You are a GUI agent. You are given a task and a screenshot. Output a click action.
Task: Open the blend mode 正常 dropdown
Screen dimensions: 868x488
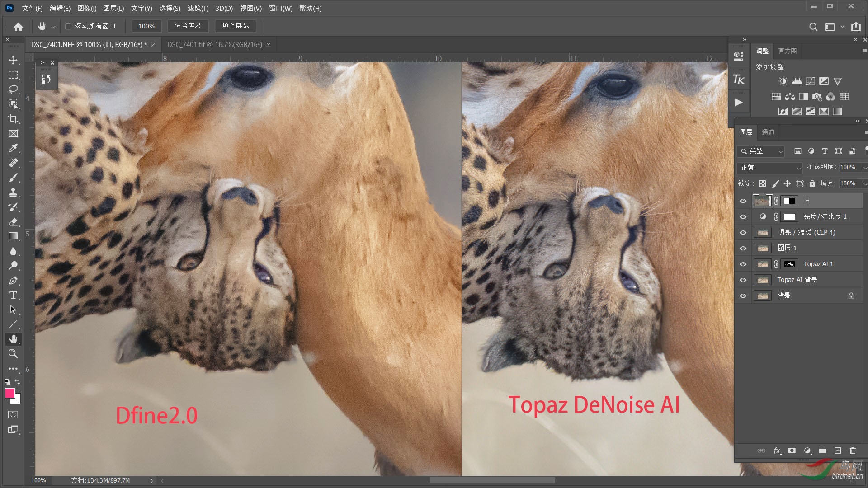769,168
